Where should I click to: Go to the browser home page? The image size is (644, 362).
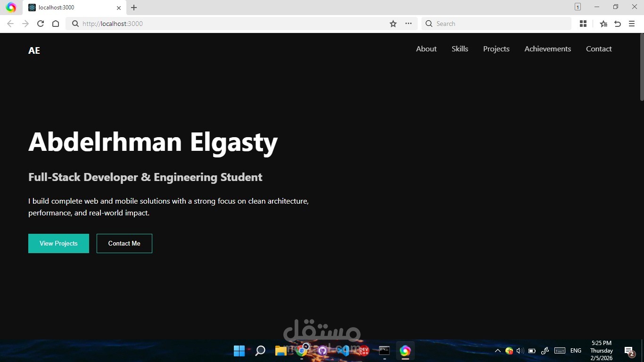pyautogui.click(x=56, y=24)
